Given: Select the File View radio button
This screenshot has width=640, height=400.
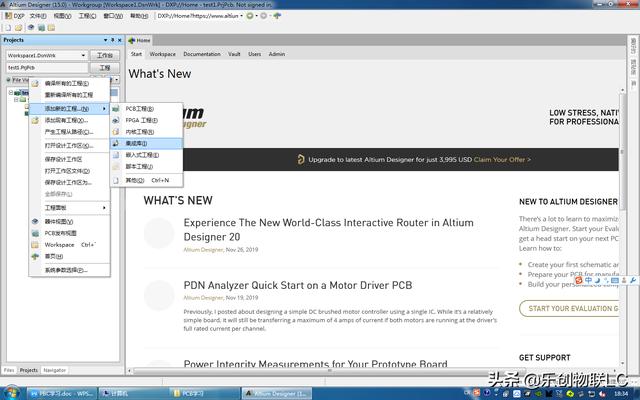Looking at the screenshot, I should 9,80.
